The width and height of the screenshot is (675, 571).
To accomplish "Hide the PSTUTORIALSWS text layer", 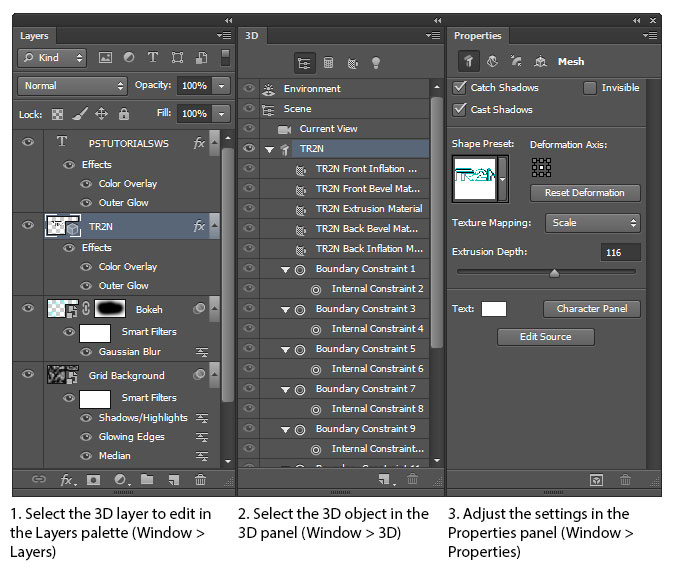I will point(26,143).
